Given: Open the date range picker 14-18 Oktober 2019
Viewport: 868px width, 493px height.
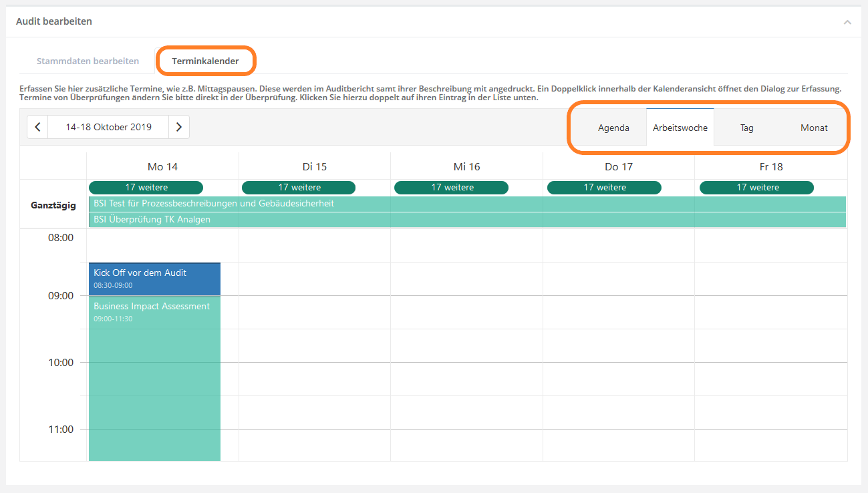Looking at the screenshot, I should coord(108,127).
